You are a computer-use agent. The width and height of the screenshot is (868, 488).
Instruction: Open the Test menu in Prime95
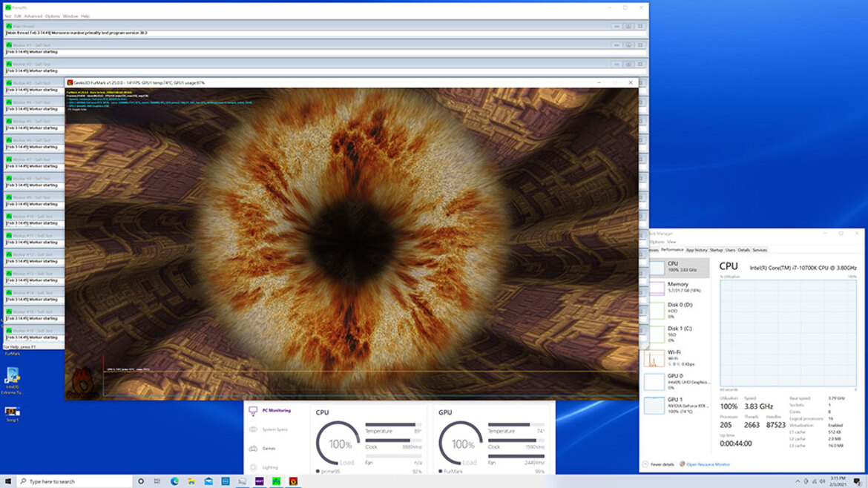coord(7,16)
